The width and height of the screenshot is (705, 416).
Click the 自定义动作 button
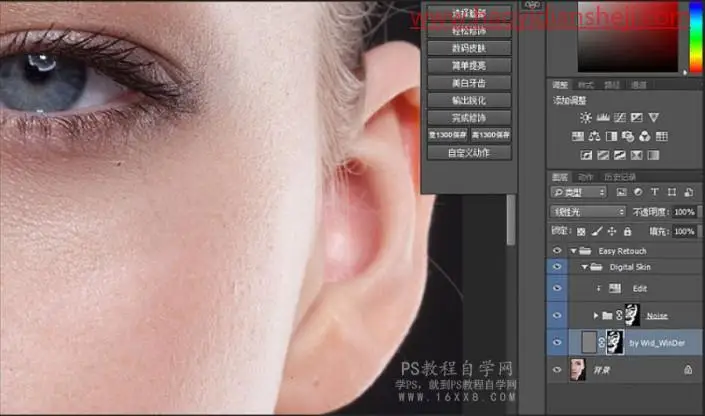469,153
